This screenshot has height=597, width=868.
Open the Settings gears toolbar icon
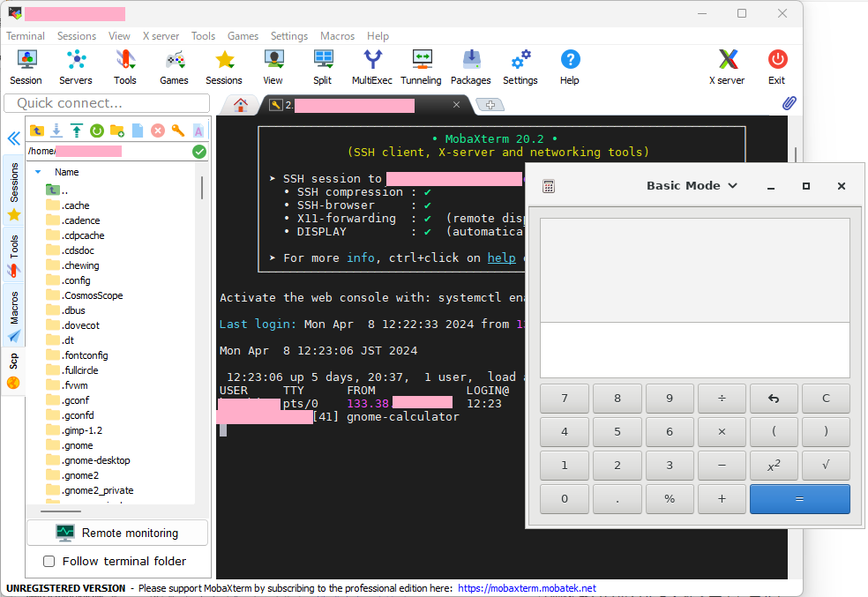point(520,67)
